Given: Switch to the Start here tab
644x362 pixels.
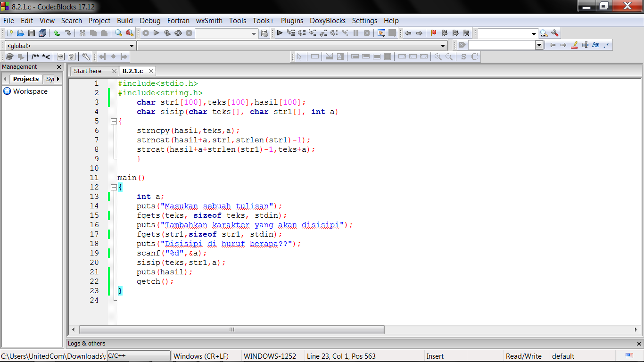Looking at the screenshot, I should click(x=88, y=71).
